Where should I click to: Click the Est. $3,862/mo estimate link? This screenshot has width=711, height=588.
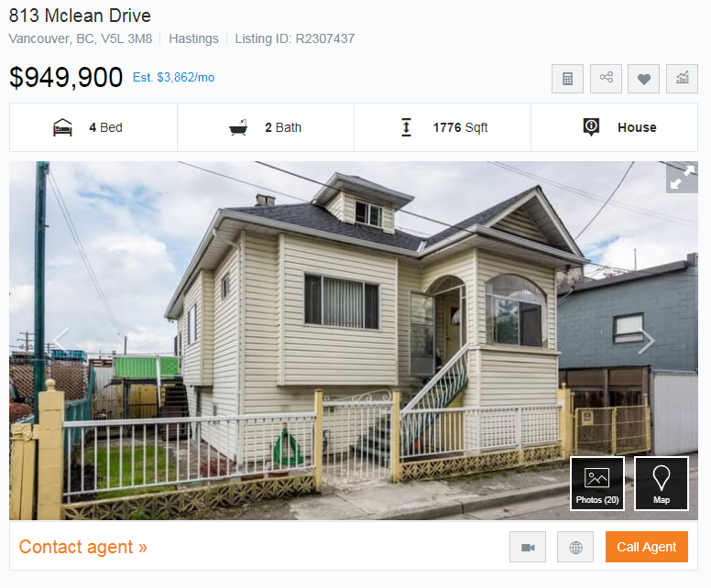click(x=174, y=78)
